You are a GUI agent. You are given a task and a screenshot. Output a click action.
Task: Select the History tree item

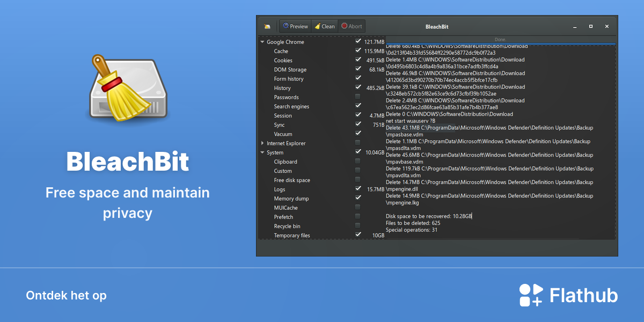282,88
